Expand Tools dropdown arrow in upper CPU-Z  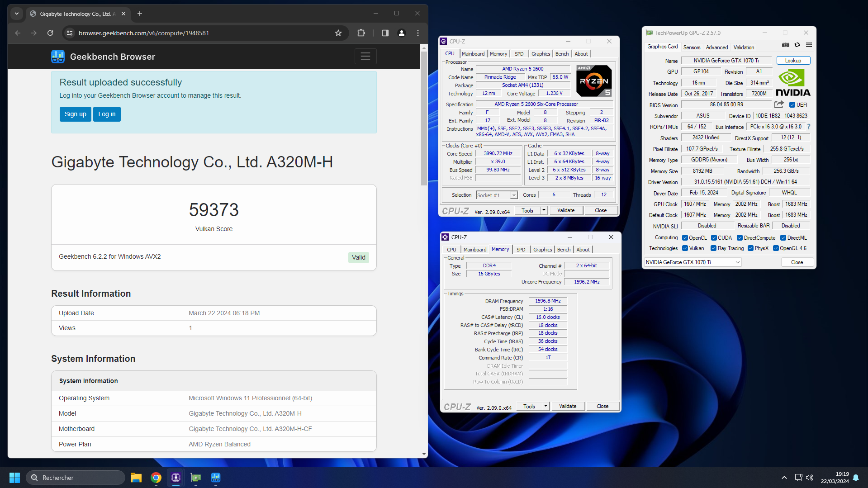tap(544, 210)
